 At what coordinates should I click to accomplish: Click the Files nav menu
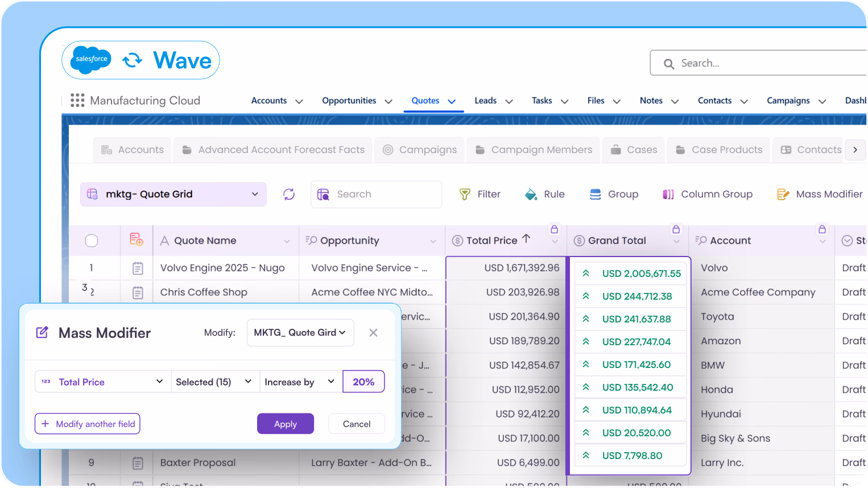pos(604,101)
